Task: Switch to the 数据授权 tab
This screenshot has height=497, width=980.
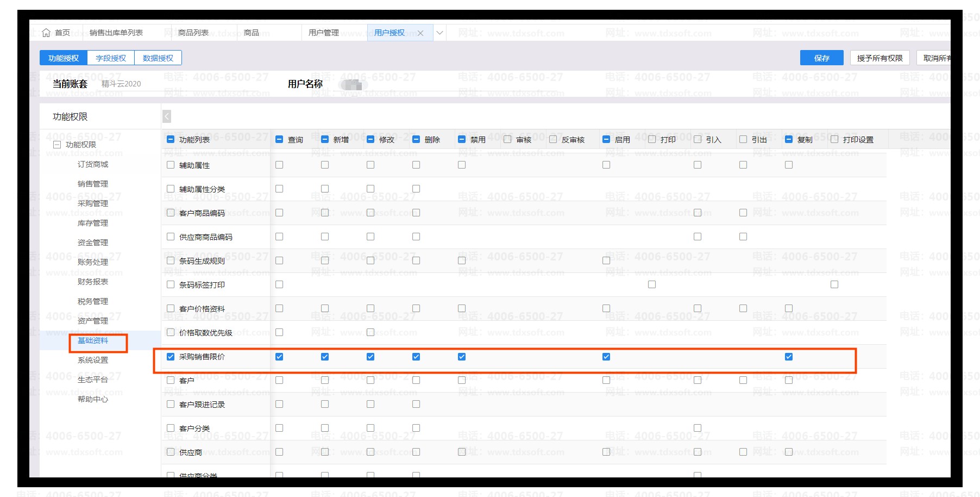Action: pyautogui.click(x=158, y=58)
